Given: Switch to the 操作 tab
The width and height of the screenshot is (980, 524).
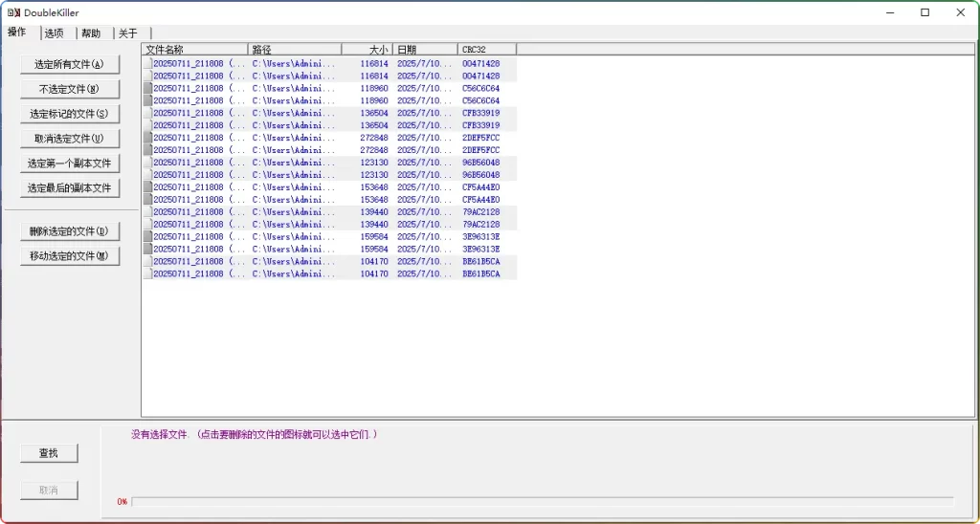Looking at the screenshot, I should pos(17,33).
